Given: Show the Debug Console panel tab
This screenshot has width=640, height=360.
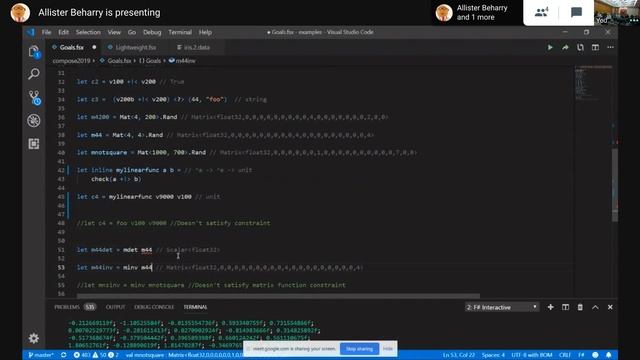Looking at the screenshot, I should click(154, 307).
